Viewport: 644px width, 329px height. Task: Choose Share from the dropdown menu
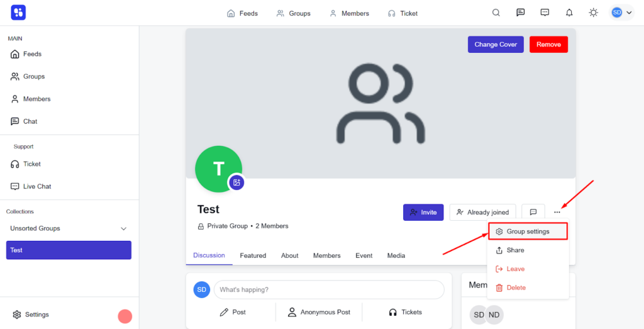click(x=528, y=250)
